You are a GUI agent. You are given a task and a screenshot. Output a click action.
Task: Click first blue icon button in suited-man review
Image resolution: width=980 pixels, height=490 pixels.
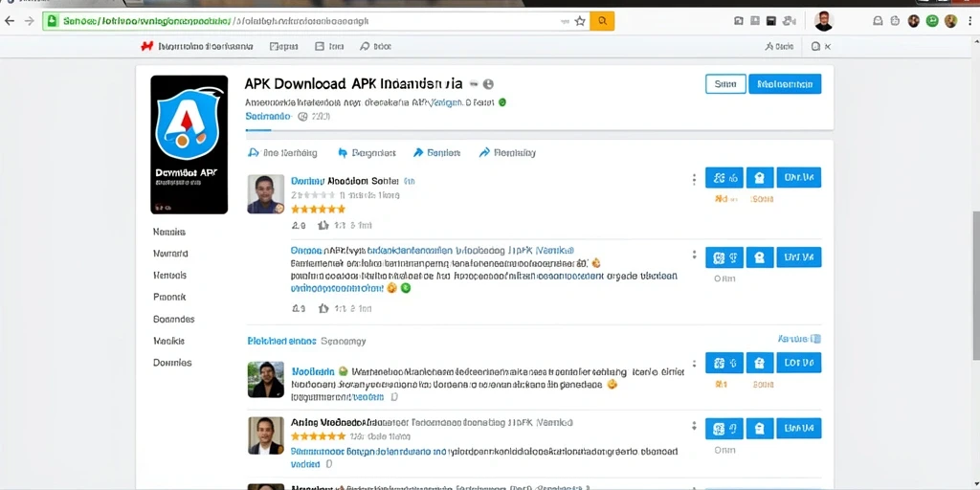point(724,429)
